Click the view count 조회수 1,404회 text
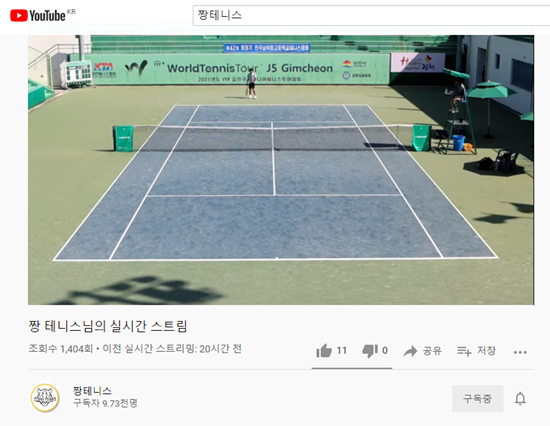Screen dimensions: 550x426 (60, 349)
